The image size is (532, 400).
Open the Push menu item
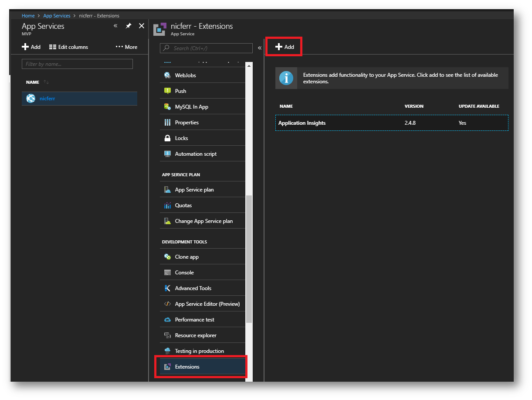coord(203,91)
